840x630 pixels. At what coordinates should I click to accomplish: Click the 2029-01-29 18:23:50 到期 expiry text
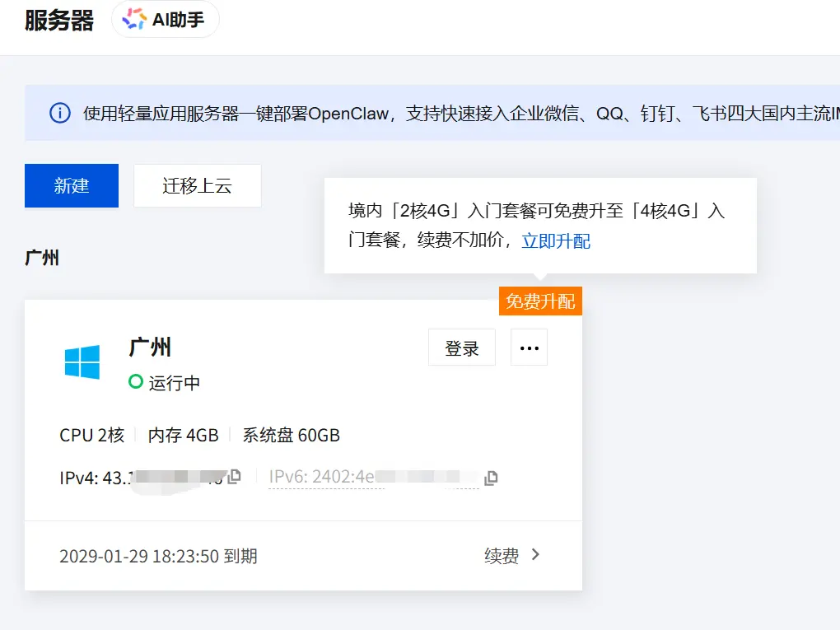point(158,556)
